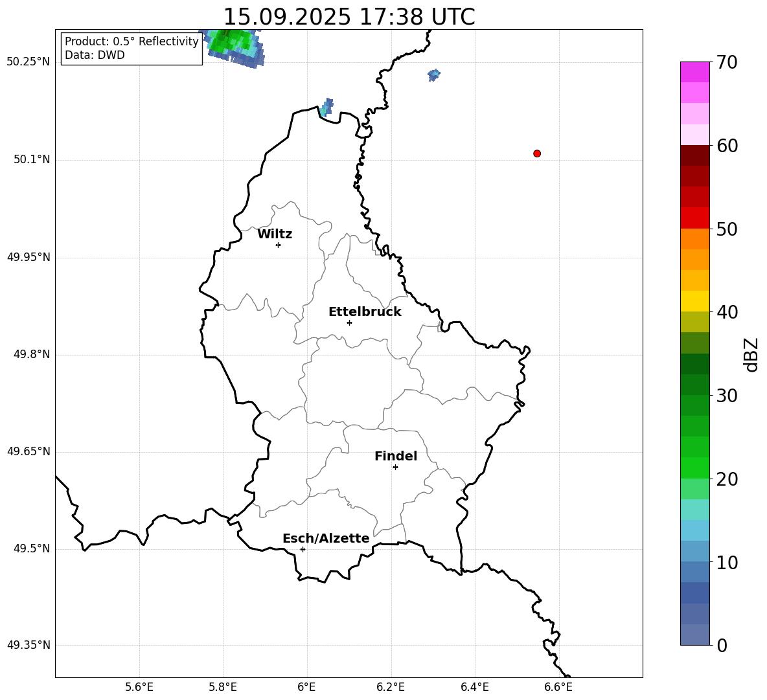Click the 5.6°E longitude label
Viewport: 767px width, 700px height.
tap(139, 687)
